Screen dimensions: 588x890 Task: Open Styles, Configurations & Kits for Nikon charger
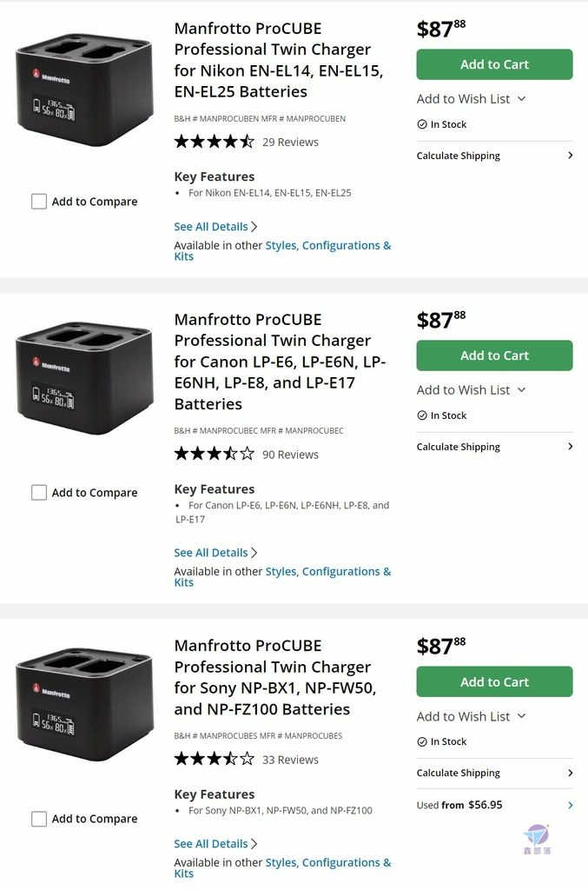click(x=282, y=251)
